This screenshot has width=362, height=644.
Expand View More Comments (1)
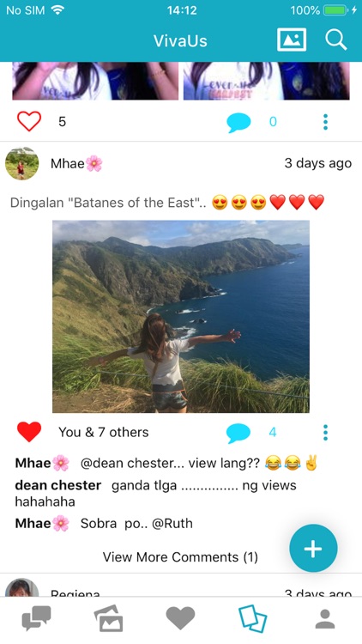point(180,557)
